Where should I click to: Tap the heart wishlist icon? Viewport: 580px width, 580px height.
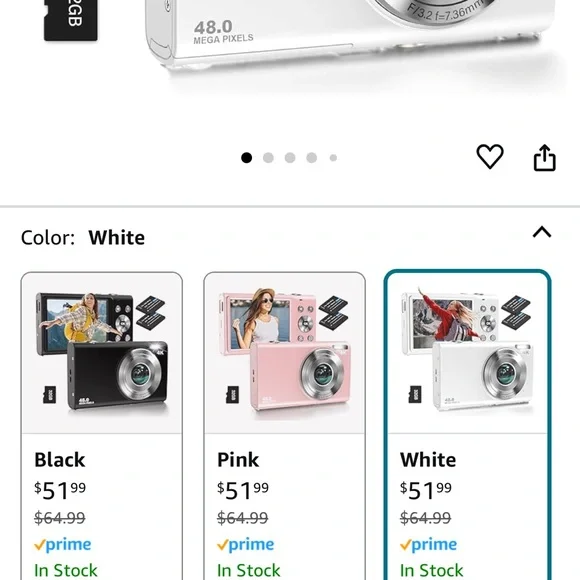[x=490, y=156]
